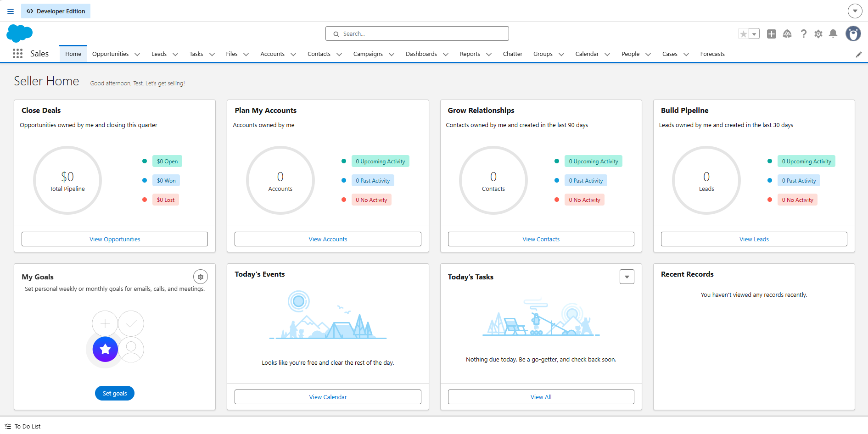Click 0 Past Activity under Grow Relationships

586,180
